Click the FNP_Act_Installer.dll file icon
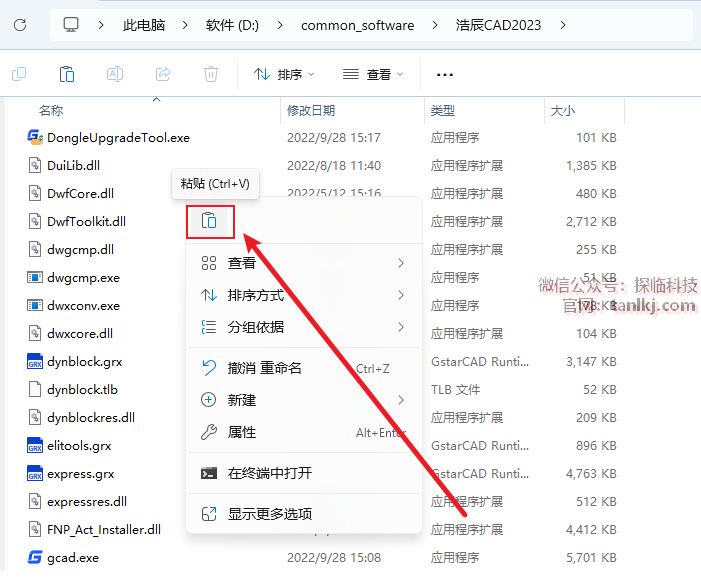The height and width of the screenshot is (582, 701). [35, 529]
